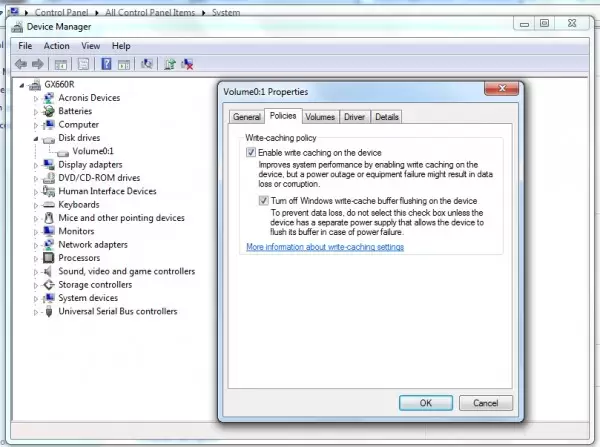Click the Back arrow in the toolbar

click(x=21, y=64)
